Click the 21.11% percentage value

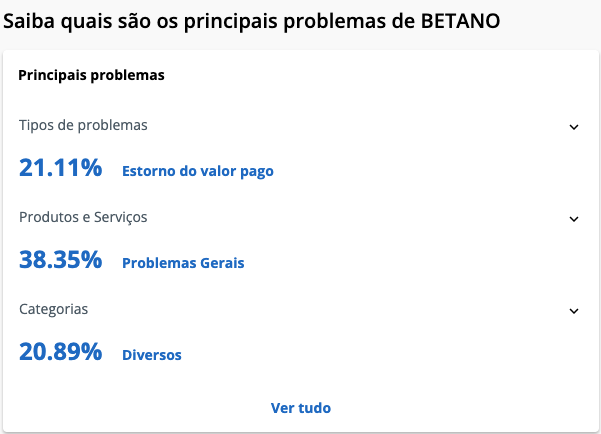coord(61,168)
